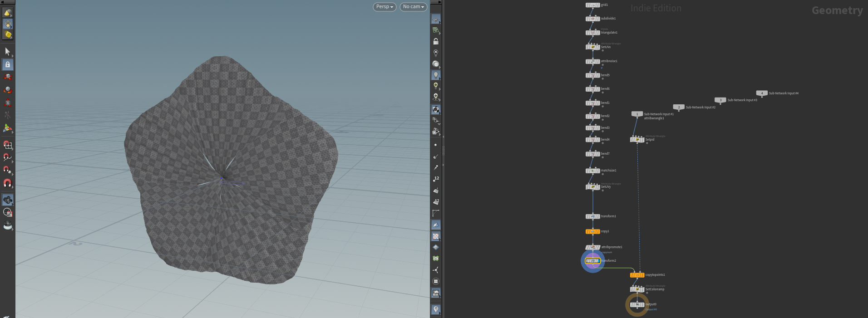Click the green handle tool icon
This screenshot has width=868, height=318.
[7, 128]
